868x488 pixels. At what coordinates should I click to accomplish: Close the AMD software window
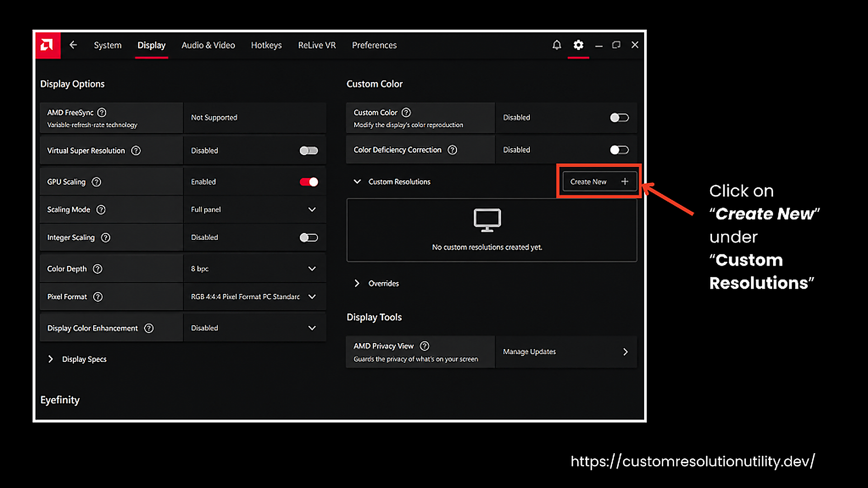tap(635, 45)
